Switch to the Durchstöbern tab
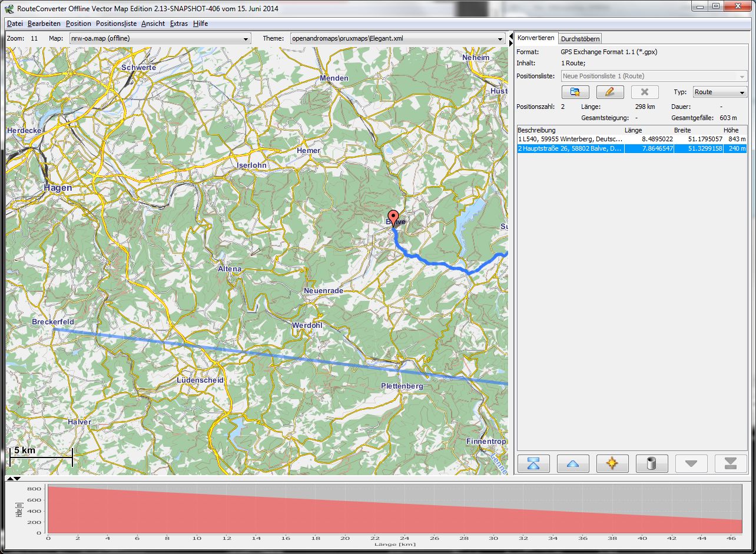The width and height of the screenshot is (756, 554). coord(580,39)
